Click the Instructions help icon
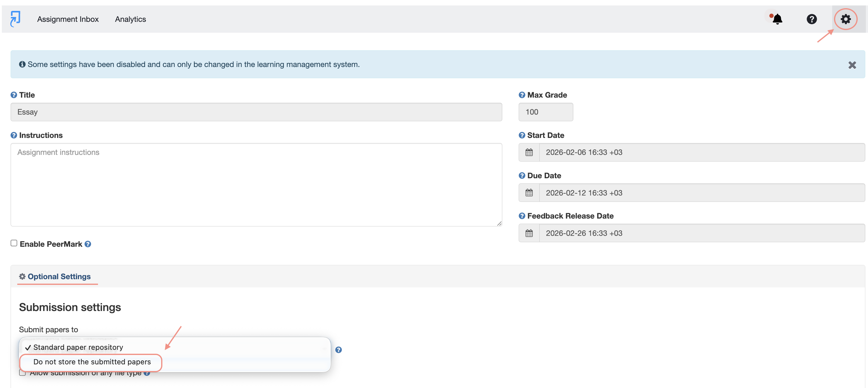Screen dimensions: 868x388 pos(14,135)
